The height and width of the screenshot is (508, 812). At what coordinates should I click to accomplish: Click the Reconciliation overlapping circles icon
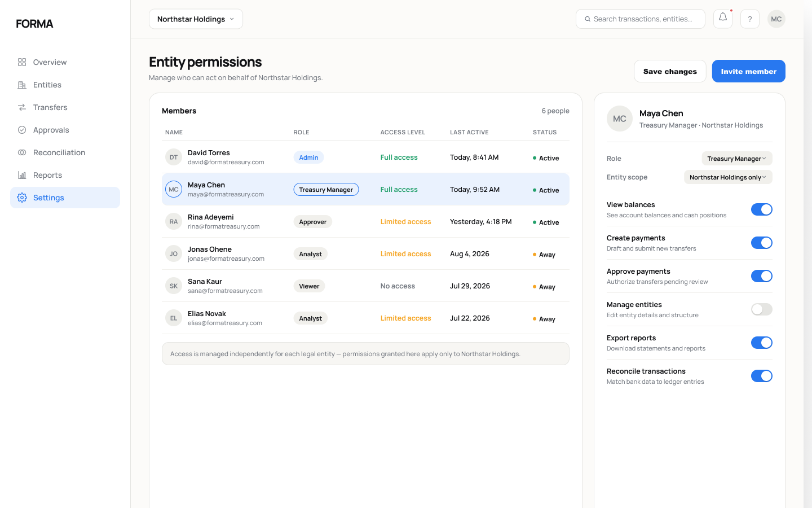tap(22, 152)
